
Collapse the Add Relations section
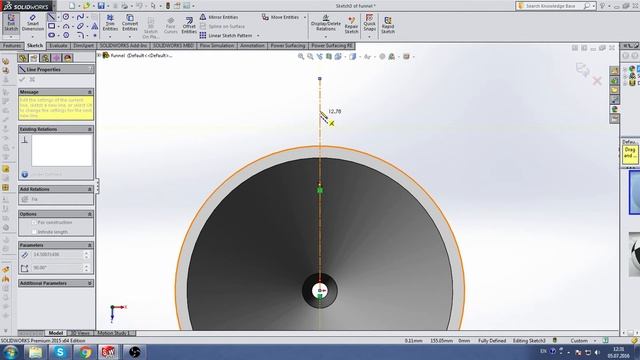(89, 189)
